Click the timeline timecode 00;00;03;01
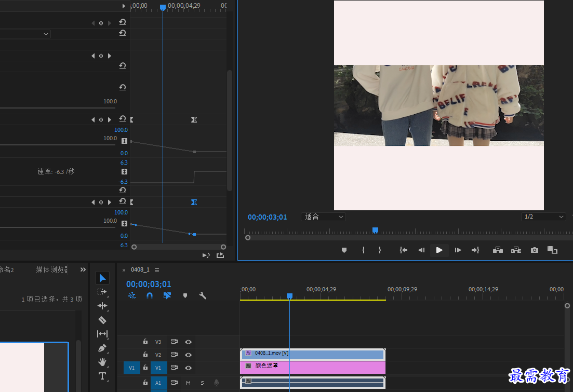The width and height of the screenshot is (573, 392). click(x=149, y=284)
